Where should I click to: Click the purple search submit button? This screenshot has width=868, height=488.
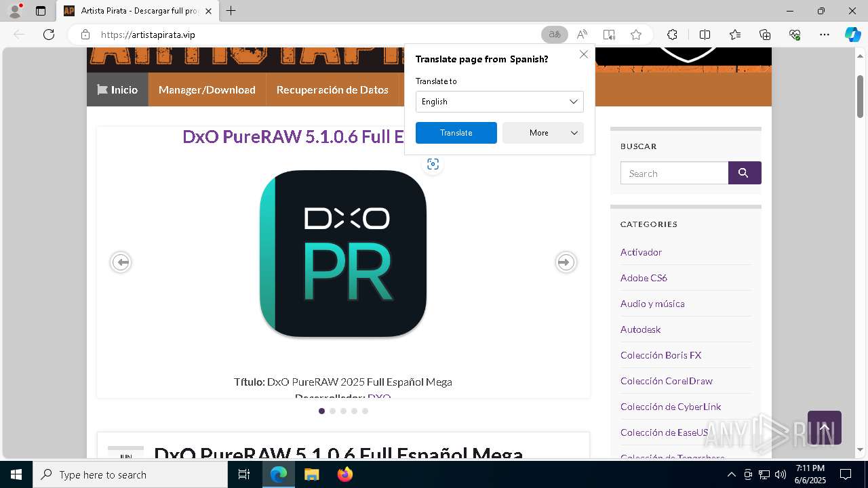pyautogui.click(x=745, y=173)
